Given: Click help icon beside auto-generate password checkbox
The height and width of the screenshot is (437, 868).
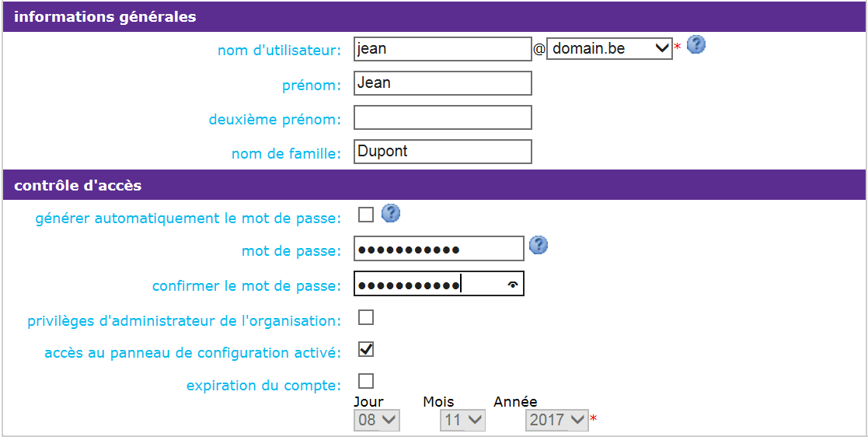Looking at the screenshot, I should click(x=391, y=213).
